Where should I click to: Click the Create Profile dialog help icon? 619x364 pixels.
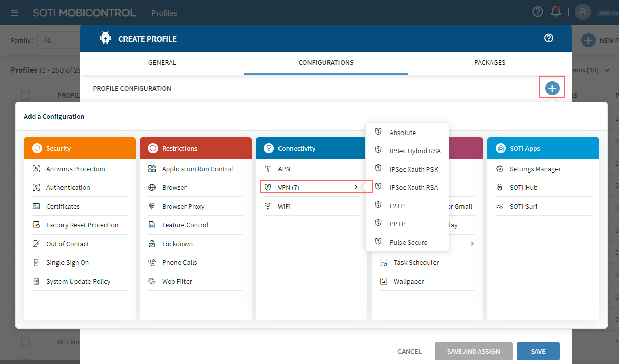click(549, 38)
